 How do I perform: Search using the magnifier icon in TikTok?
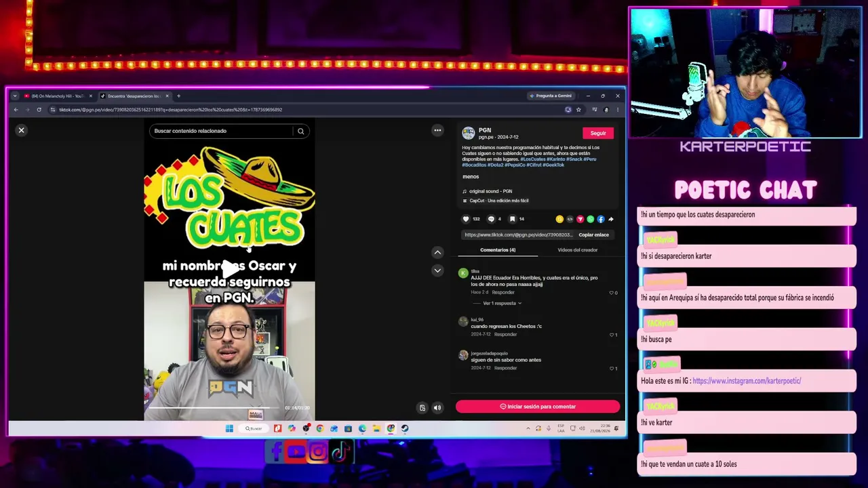point(300,131)
